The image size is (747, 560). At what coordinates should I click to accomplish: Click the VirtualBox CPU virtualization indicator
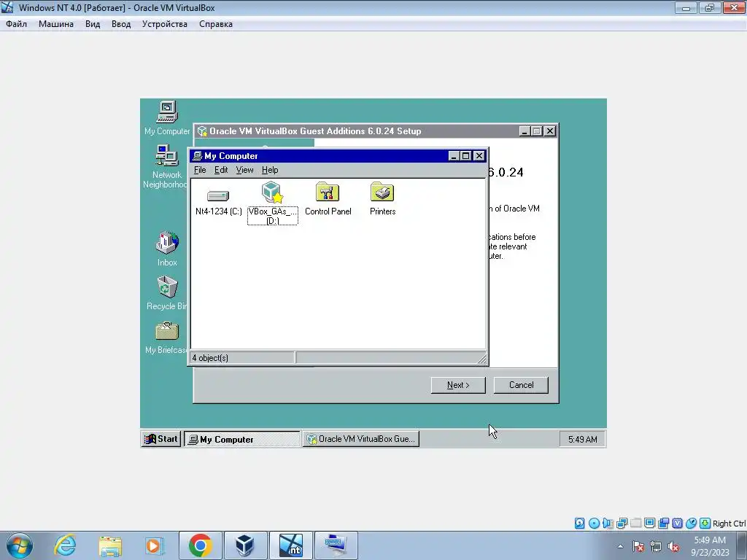tap(677, 524)
